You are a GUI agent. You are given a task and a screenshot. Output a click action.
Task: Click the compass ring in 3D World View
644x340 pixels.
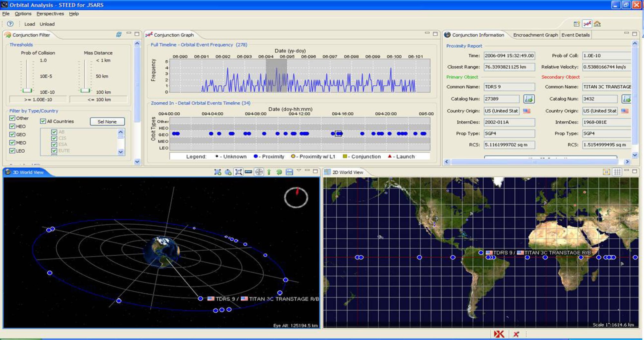coord(296,197)
